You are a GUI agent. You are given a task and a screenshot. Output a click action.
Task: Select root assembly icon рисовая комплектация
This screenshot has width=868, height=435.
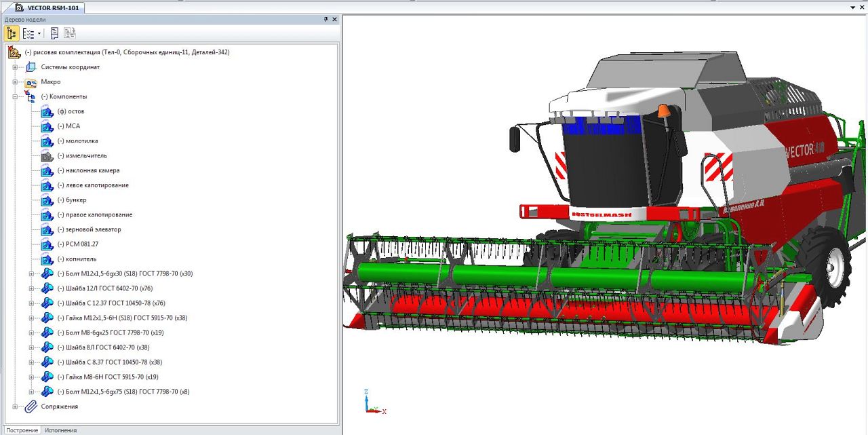(14, 52)
